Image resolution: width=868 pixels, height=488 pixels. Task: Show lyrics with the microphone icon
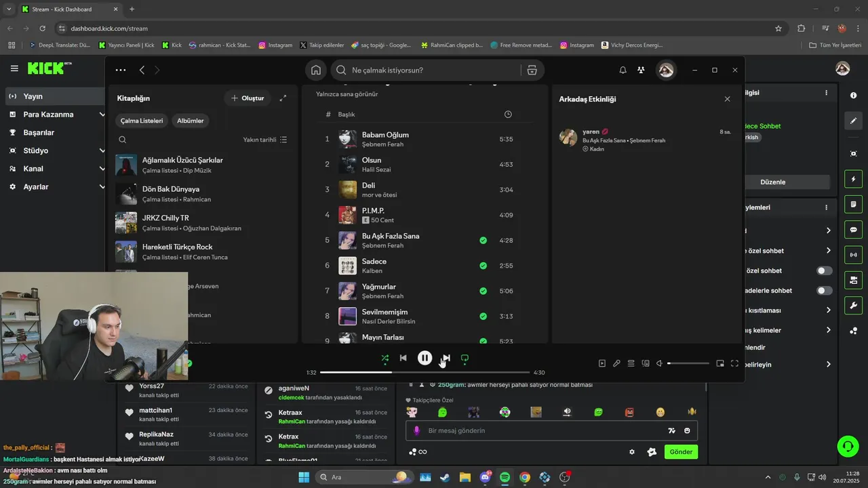(616, 363)
